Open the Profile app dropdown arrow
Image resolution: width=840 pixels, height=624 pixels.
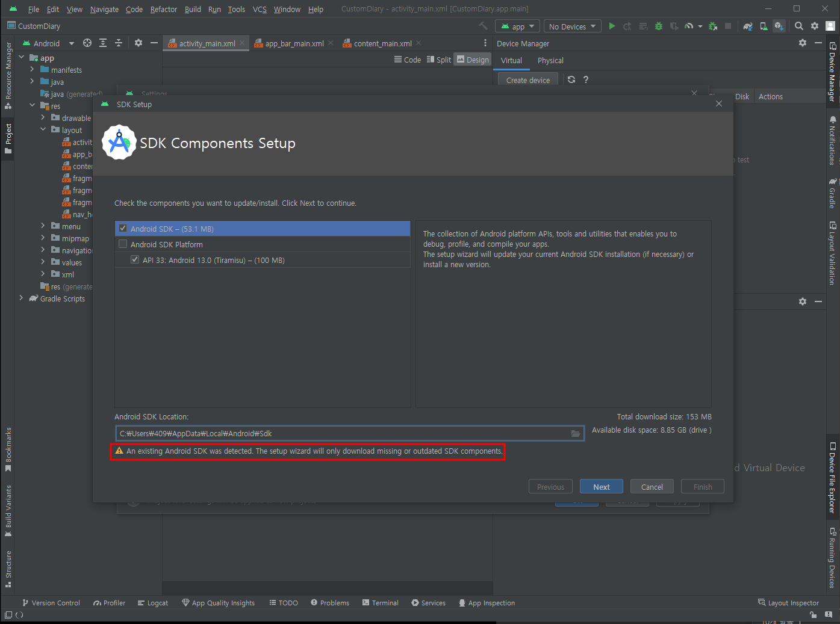pos(700,26)
